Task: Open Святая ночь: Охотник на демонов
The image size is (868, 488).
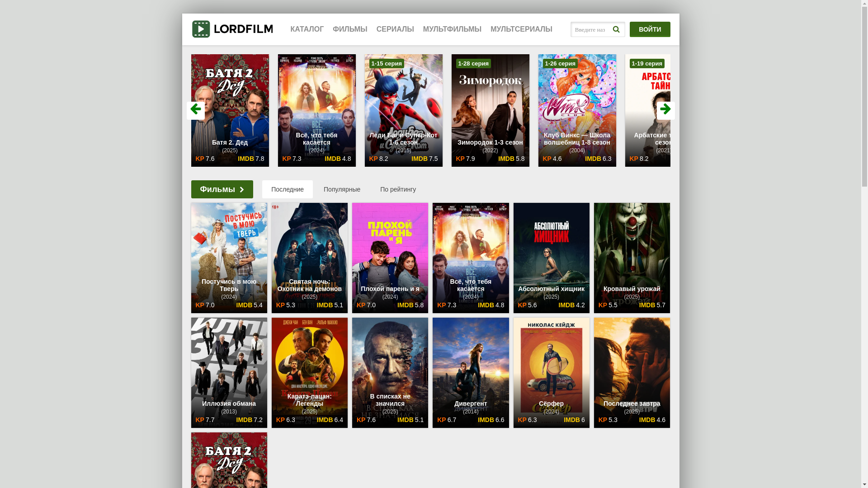Action: pyautogui.click(x=309, y=258)
